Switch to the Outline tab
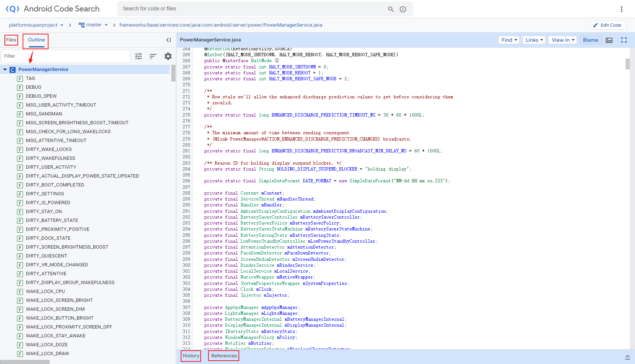The height and width of the screenshot is (364, 635). [36, 40]
